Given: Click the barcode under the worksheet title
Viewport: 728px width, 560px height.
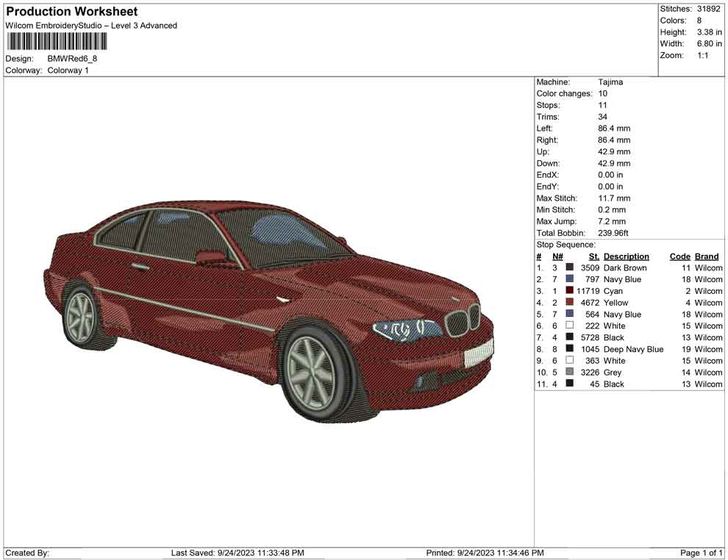Looking at the screenshot, I should pyautogui.click(x=56, y=42).
